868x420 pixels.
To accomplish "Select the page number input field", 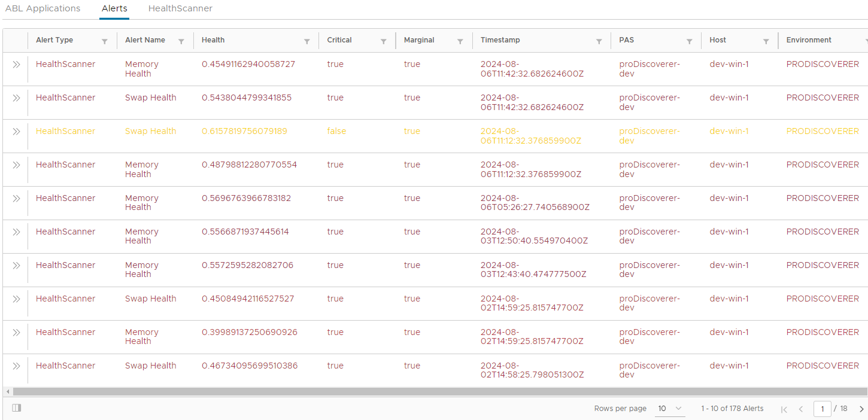I will [x=822, y=409].
